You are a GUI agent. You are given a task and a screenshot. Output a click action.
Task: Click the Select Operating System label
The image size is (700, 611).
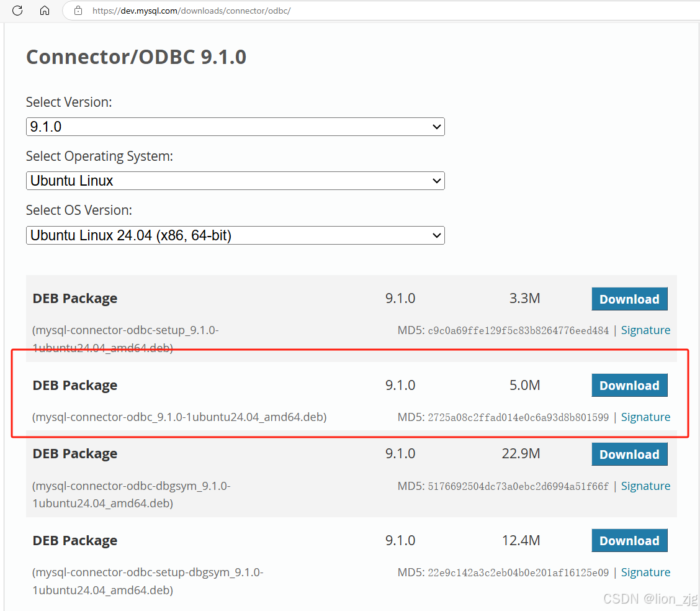99,156
